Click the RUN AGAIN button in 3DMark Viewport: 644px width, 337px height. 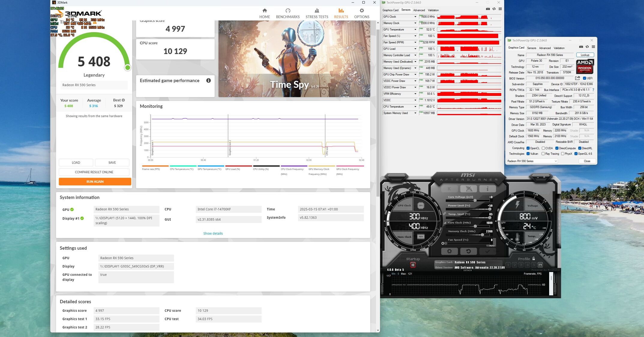pyautogui.click(x=95, y=181)
